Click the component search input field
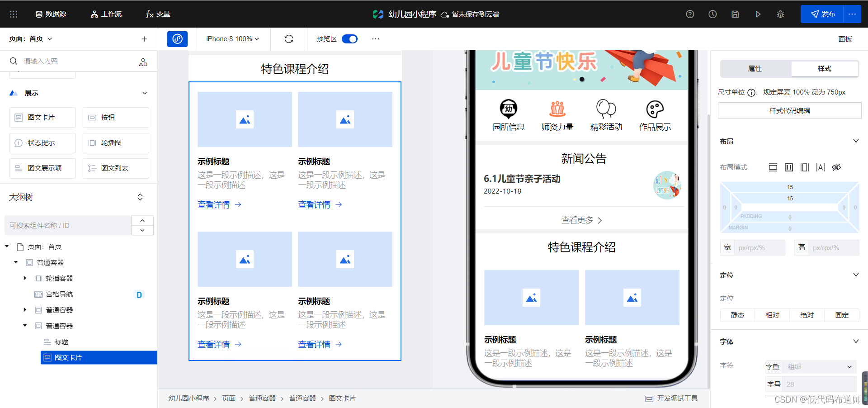The image size is (868, 408). (72, 61)
